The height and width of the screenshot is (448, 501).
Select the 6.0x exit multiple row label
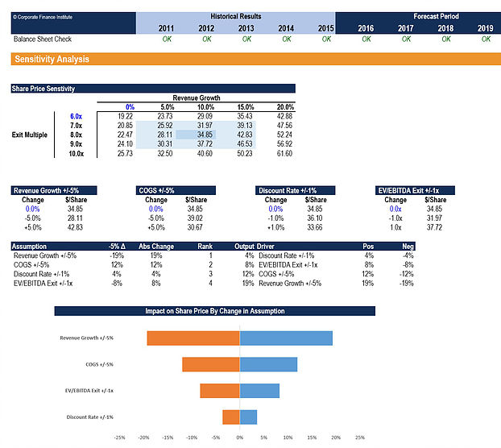(77, 116)
